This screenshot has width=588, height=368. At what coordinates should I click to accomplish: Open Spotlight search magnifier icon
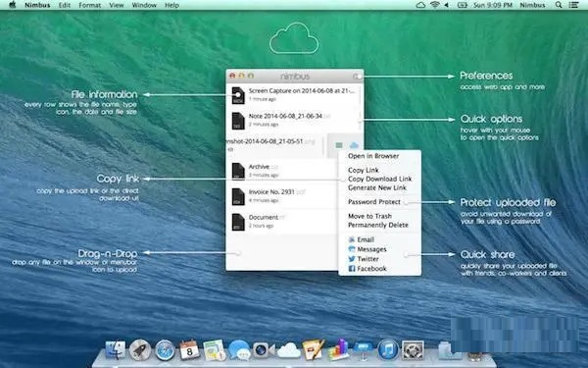tap(559, 5)
